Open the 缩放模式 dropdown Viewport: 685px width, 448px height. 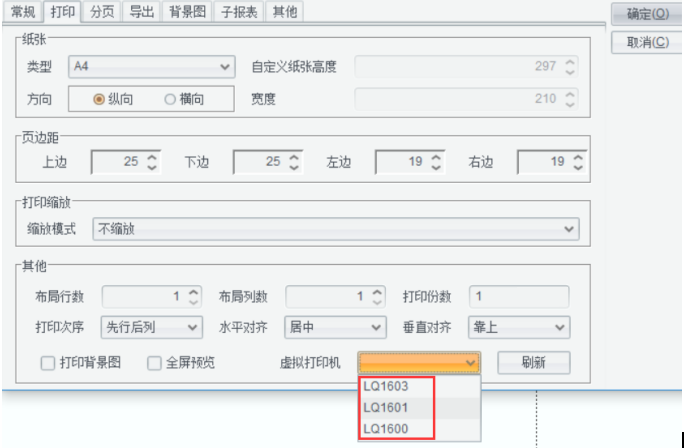tap(335, 229)
